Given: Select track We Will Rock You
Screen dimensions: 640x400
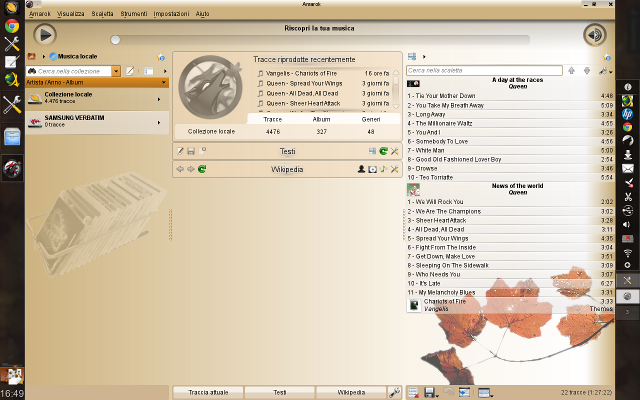Looking at the screenshot, I should click(510, 202).
